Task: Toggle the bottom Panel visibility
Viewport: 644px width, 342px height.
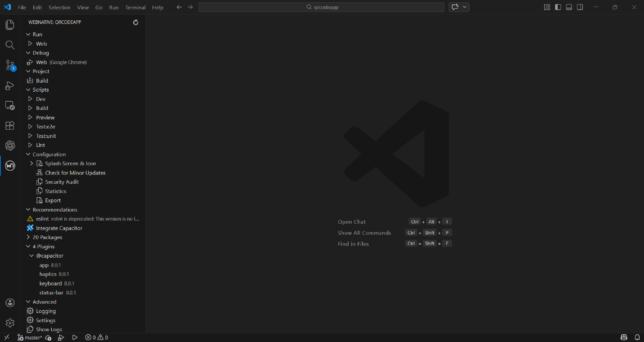Action: (569, 7)
